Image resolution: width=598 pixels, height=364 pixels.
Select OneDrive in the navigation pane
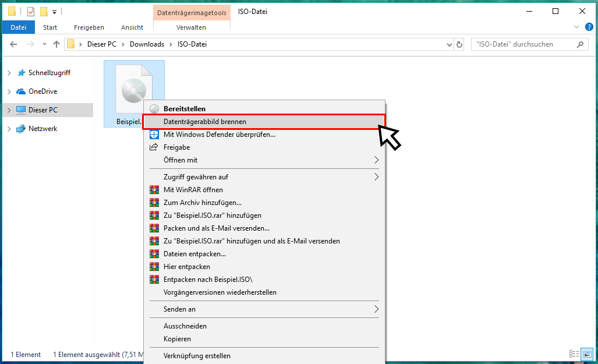click(x=43, y=91)
